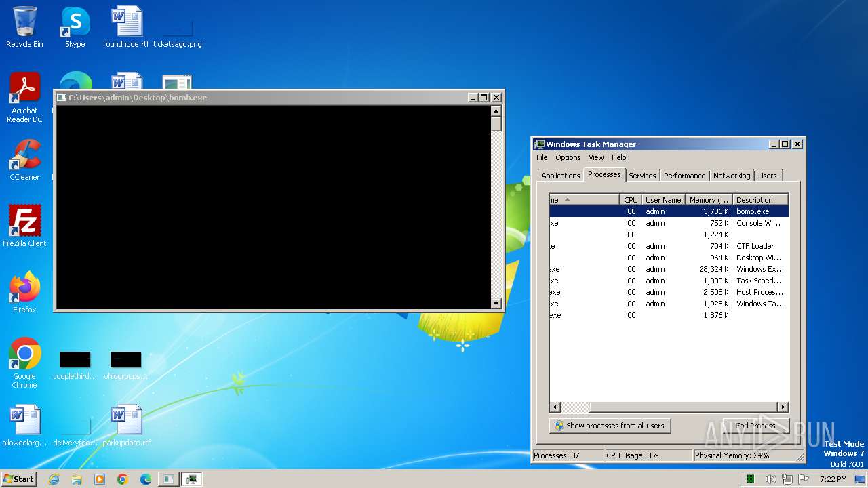Image resolution: width=868 pixels, height=488 pixels.
Task: Switch to the Users tab
Action: 767,176
